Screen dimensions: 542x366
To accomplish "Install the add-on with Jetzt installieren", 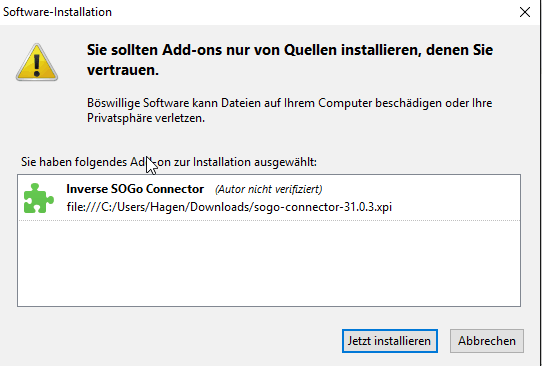I will tap(390, 341).
